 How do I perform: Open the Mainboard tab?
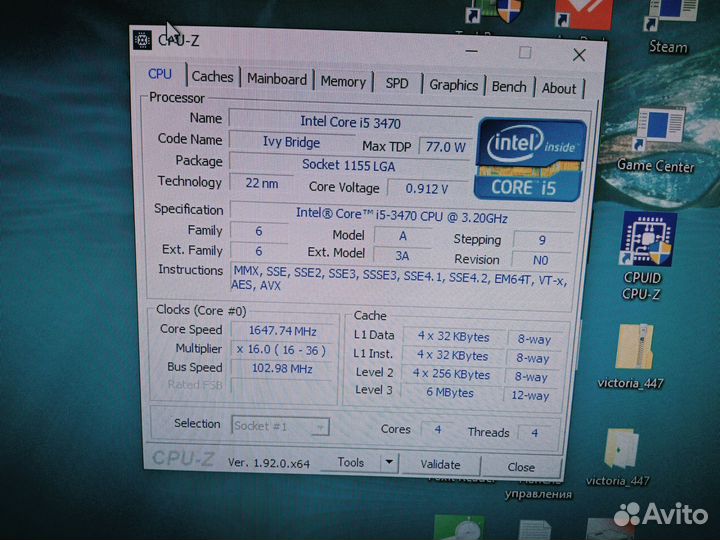pos(277,79)
